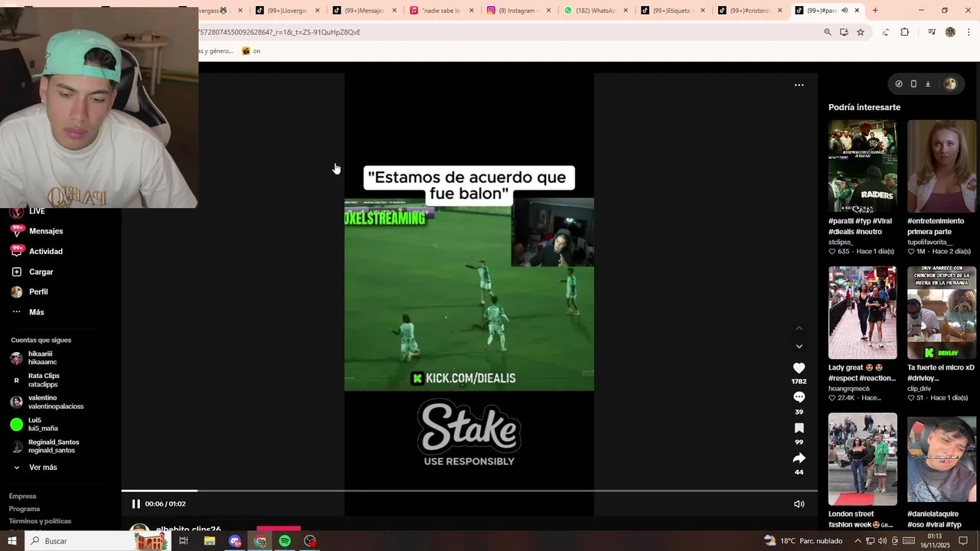Open the #entretenimiento primera parte video thumbnail
Viewport: 980px width, 551px height.
942,166
